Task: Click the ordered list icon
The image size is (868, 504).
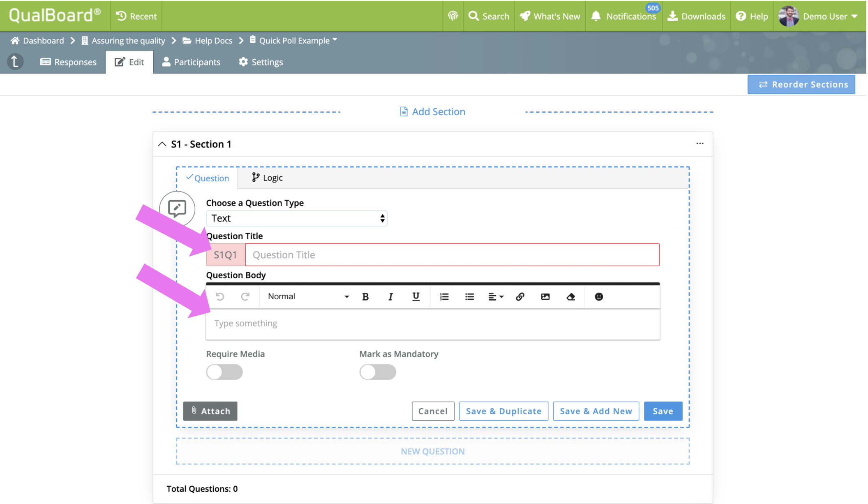Action: 444,297
